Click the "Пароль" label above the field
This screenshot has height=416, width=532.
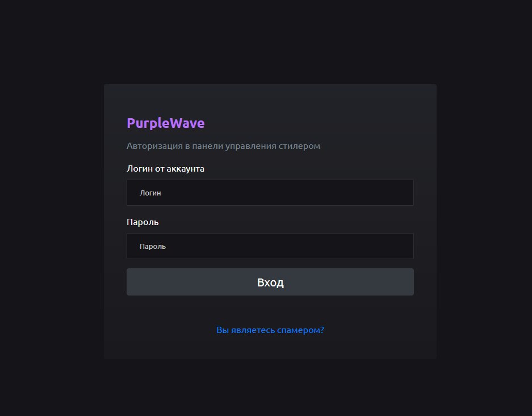click(x=143, y=222)
